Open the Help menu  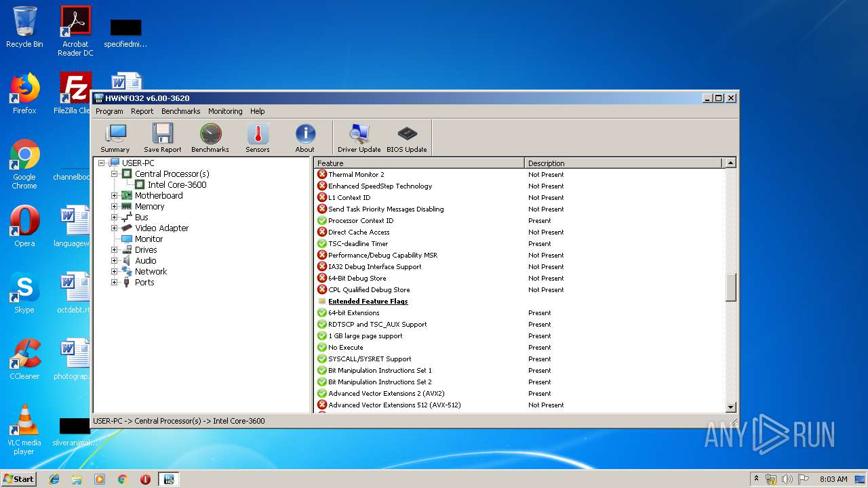[x=258, y=111]
